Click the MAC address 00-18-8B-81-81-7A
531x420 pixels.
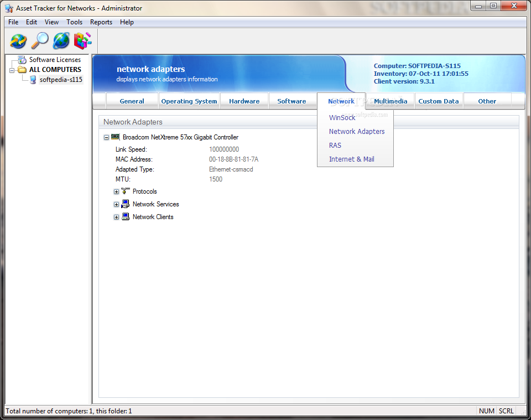pyautogui.click(x=233, y=159)
